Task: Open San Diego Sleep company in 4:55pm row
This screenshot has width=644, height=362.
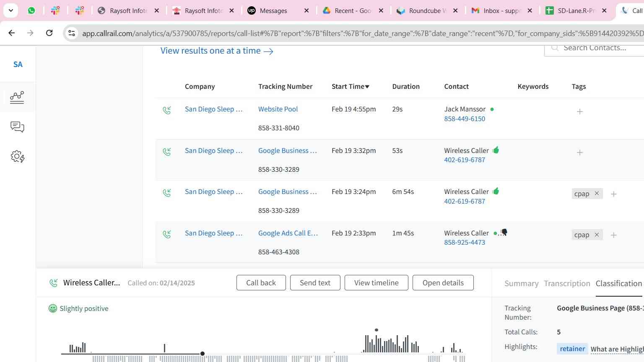Action: click(x=214, y=109)
